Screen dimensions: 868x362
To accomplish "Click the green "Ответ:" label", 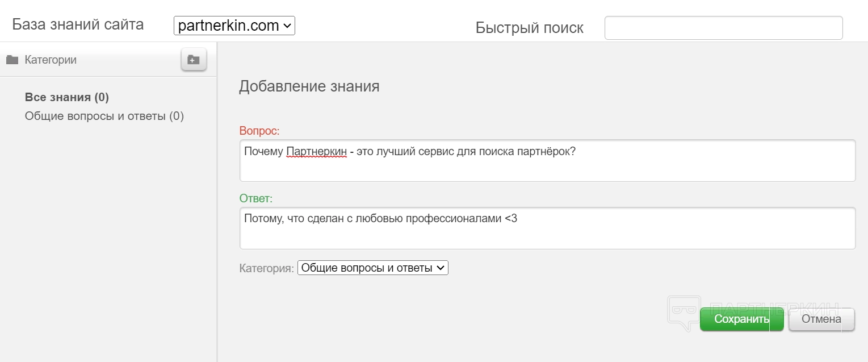I will click(256, 199).
